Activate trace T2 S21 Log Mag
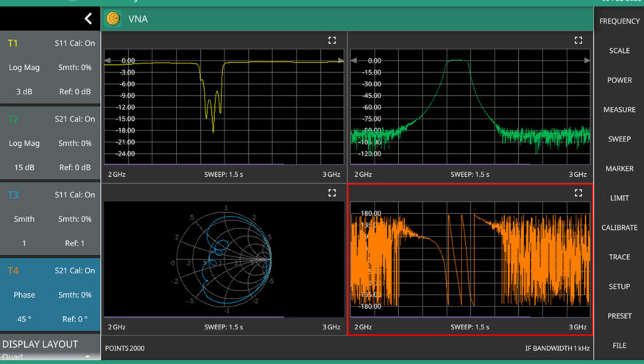This screenshot has width=644, height=364. pos(50,143)
